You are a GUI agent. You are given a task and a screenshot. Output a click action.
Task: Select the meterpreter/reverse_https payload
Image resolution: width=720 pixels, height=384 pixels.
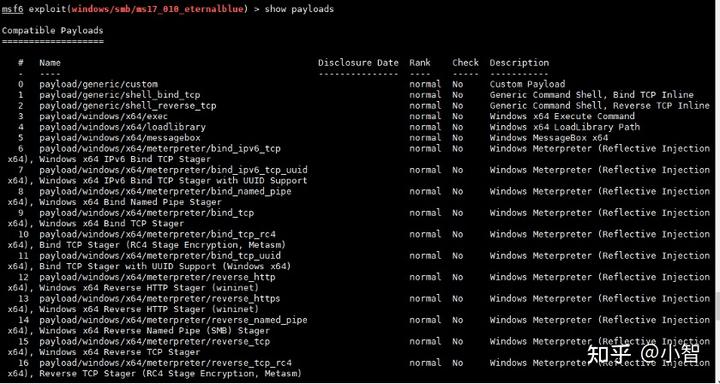(x=160, y=299)
